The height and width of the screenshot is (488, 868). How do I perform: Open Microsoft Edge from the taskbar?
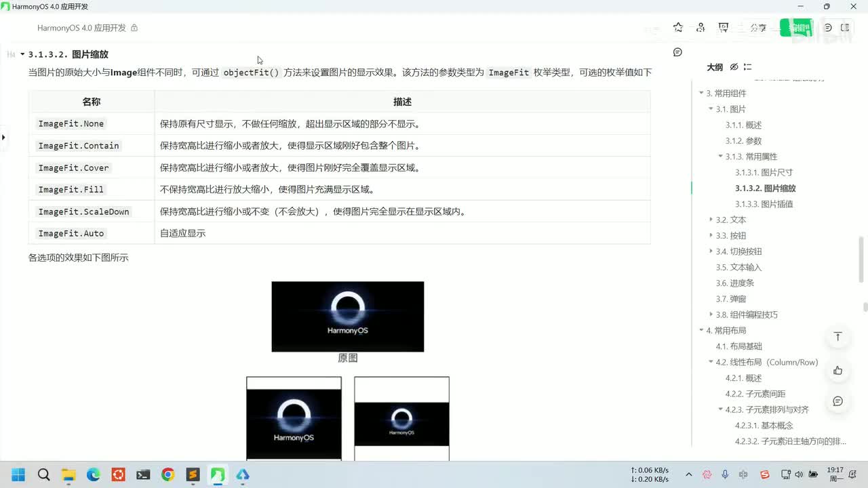click(93, 474)
